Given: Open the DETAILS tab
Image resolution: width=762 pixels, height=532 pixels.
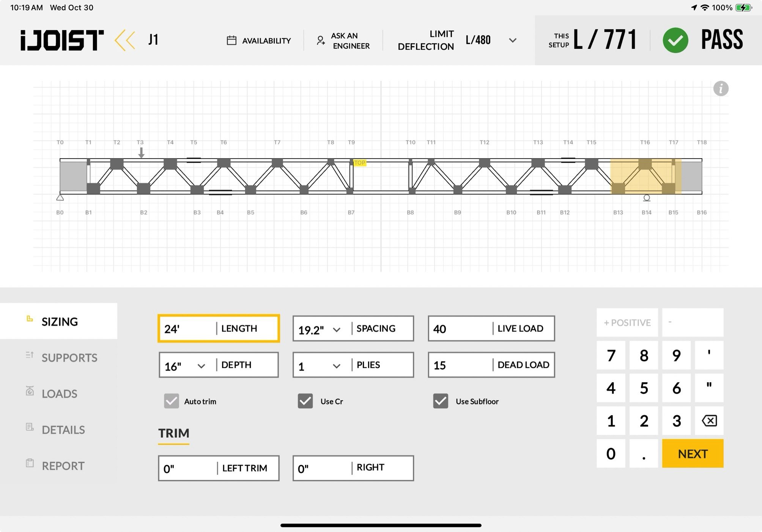Looking at the screenshot, I should pyautogui.click(x=58, y=430).
